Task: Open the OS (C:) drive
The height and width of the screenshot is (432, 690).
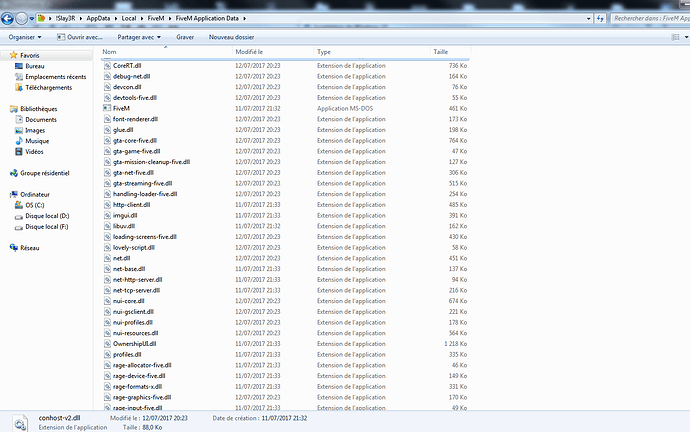Action: [x=34, y=205]
